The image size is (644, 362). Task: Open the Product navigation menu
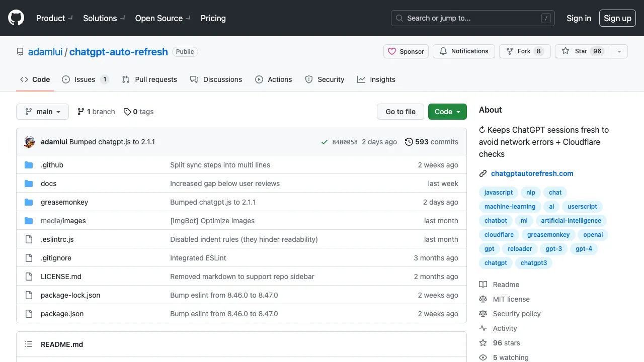point(54,18)
